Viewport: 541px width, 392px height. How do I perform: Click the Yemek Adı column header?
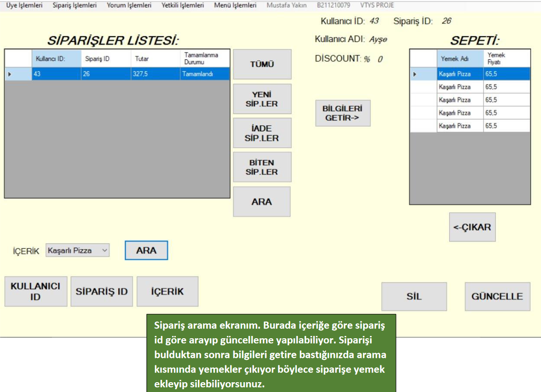point(460,59)
